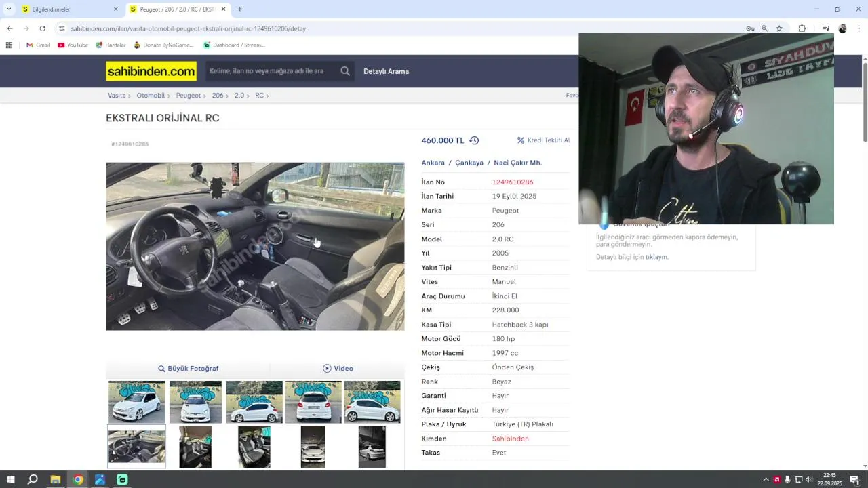Open the tab search dropdown arrow
The height and width of the screenshot is (488, 868).
(8, 9)
